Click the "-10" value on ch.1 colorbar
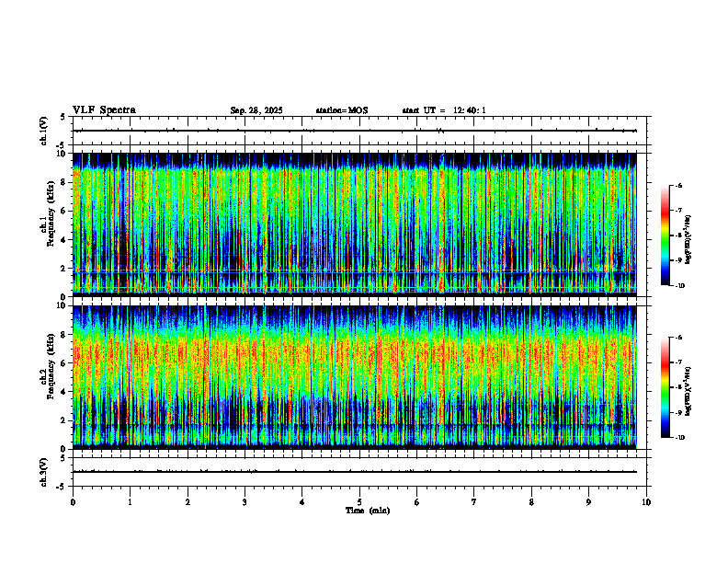Image resolution: width=728 pixels, height=563 pixels. (679, 286)
